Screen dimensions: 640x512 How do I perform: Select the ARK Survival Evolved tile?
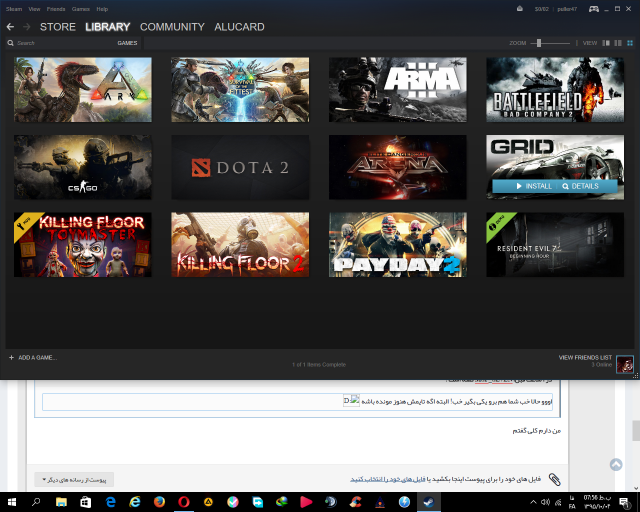pyautogui.click(x=83, y=89)
